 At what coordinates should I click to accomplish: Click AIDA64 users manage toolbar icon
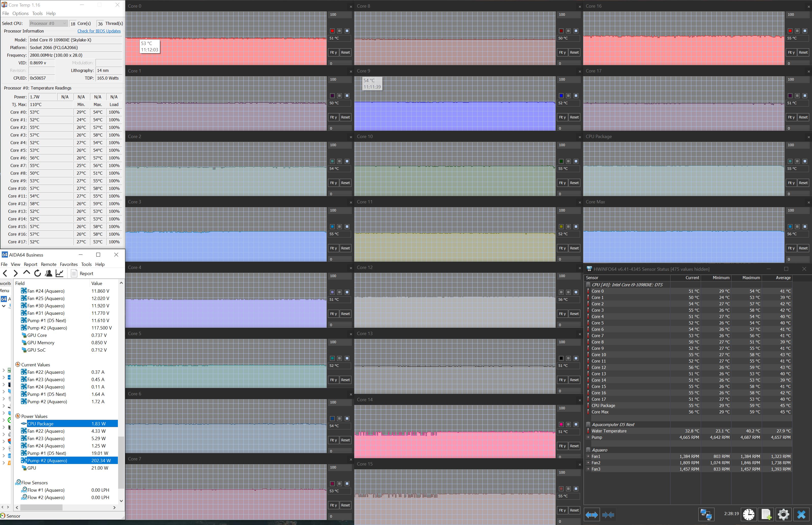(x=49, y=273)
